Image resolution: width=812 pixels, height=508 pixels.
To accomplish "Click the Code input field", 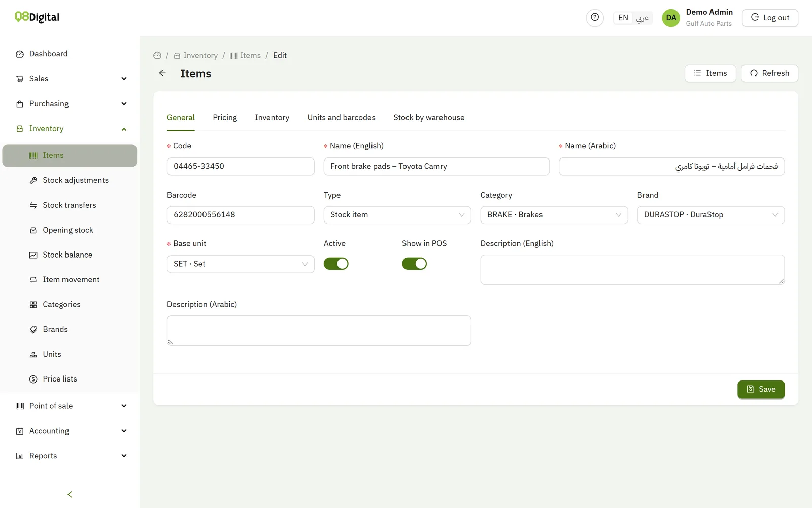I will click(241, 167).
